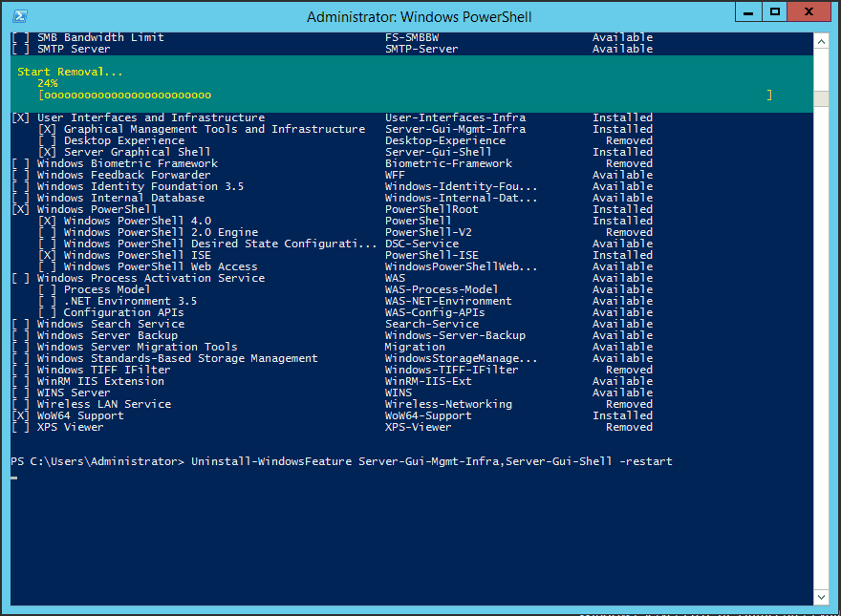Screen dimensions: 841x616
Task: Click 'Windows Server Backup' display name
Action: 107,335
